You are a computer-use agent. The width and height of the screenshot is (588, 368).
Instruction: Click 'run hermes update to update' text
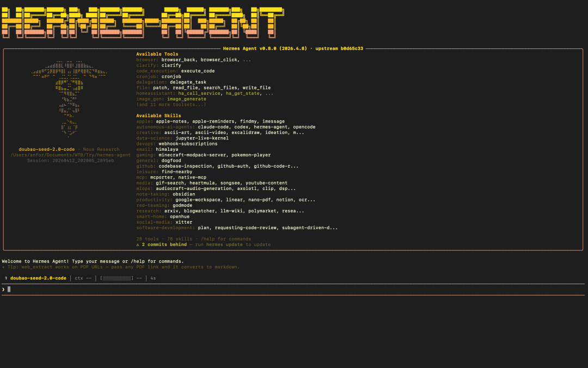232,244
